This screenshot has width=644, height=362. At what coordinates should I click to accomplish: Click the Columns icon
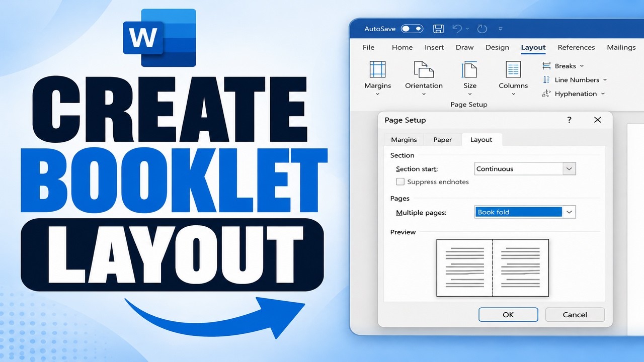click(513, 69)
